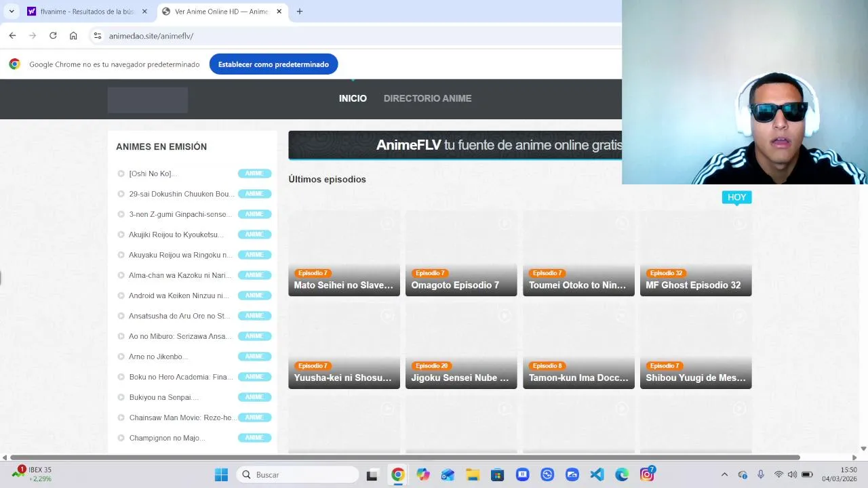Image resolution: width=868 pixels, height=488 pixels.
Task: Click play icon beside [Oshi No Ko]
Action: (x=121, y=174)
